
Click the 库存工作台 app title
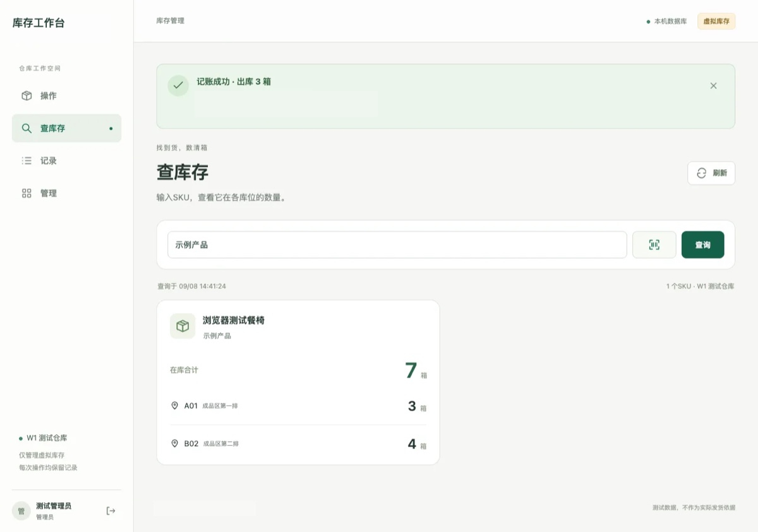[x=39, y=23]
